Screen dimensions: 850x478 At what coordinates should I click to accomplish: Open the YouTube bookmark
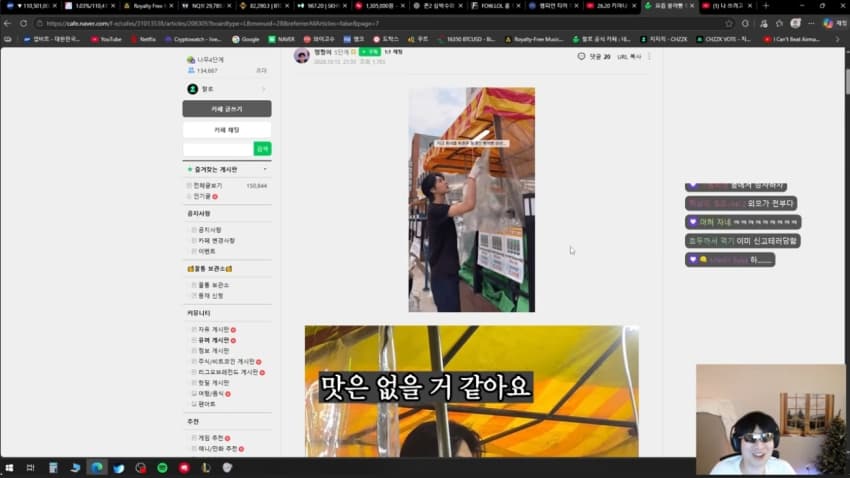pyautogui.click(x=106, y=39)
